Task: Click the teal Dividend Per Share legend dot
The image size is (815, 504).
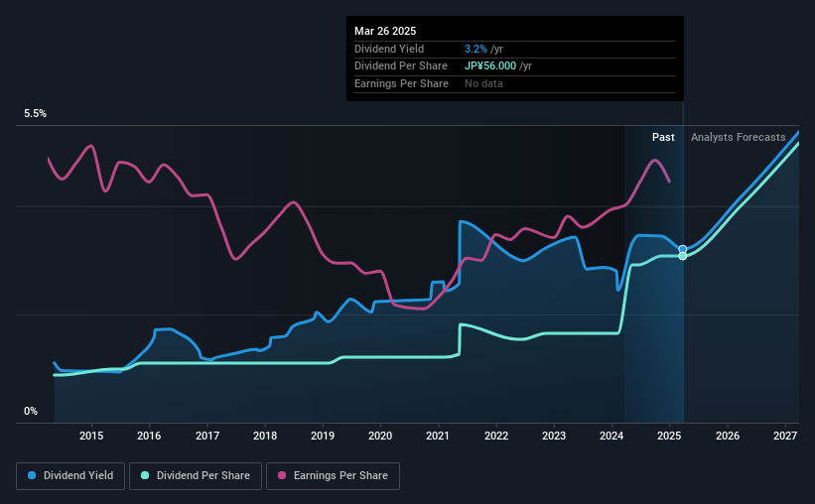Action: [145, 475]
